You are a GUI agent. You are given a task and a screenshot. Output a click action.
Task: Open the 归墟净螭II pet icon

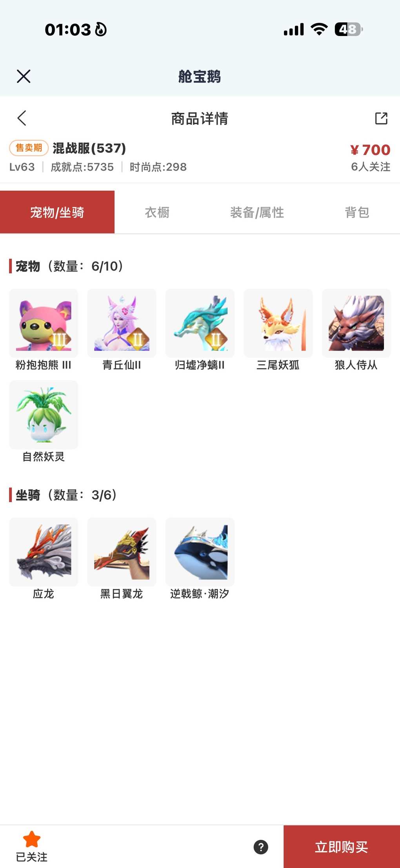200,323
